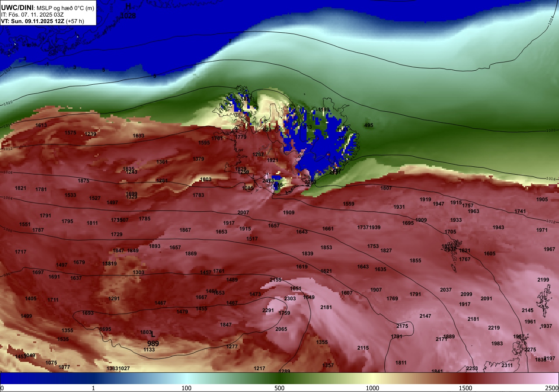
Task: Click the 1559 height value
Action: tap(349, 204)
